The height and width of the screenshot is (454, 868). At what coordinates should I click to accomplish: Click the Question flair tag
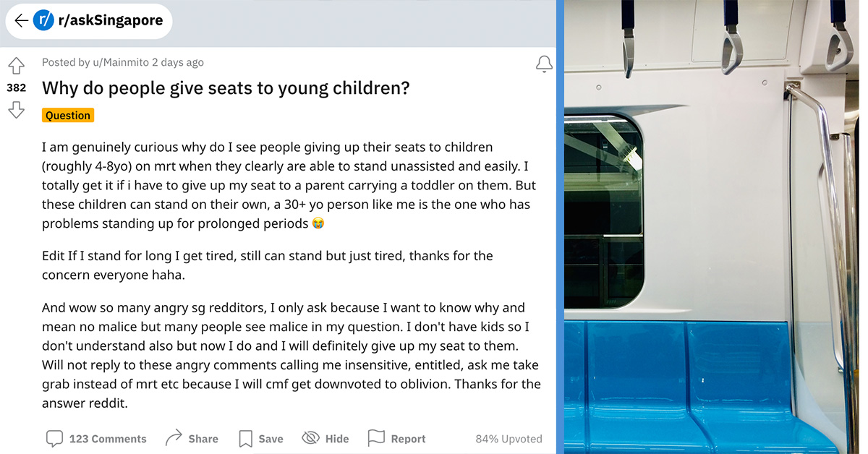click(67, 115)
